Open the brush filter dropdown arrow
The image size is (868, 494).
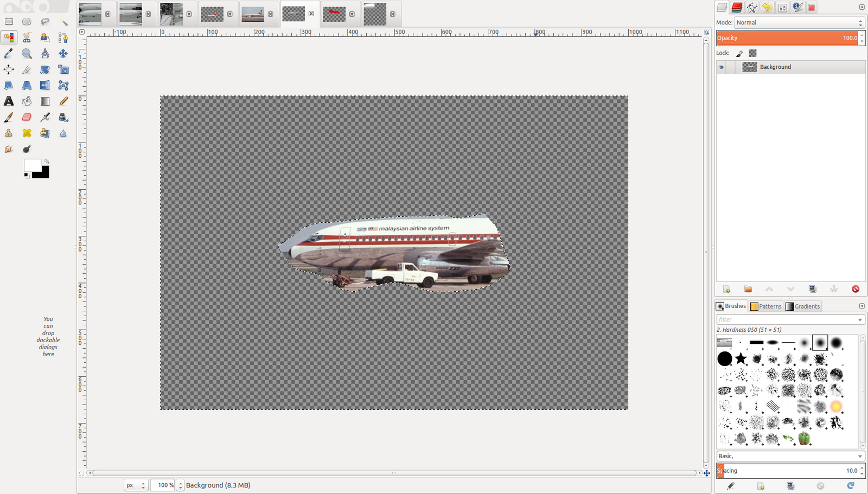pyautogui.click(x=860, y=320)
